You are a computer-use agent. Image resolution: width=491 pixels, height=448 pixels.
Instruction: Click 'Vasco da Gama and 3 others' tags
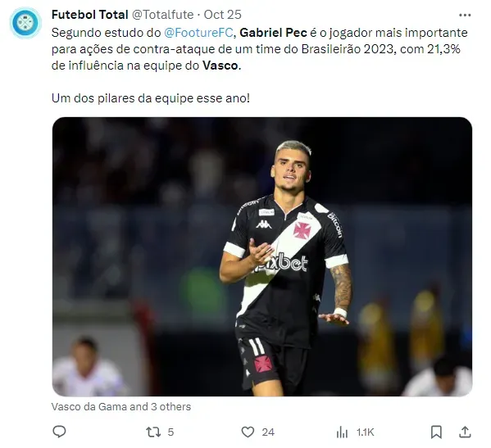click(121, 406)
